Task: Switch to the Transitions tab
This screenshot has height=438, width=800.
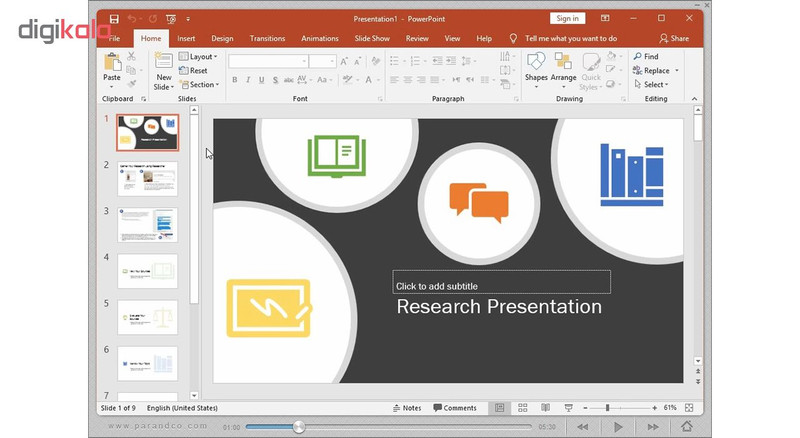Action: [x=267, y=38]
